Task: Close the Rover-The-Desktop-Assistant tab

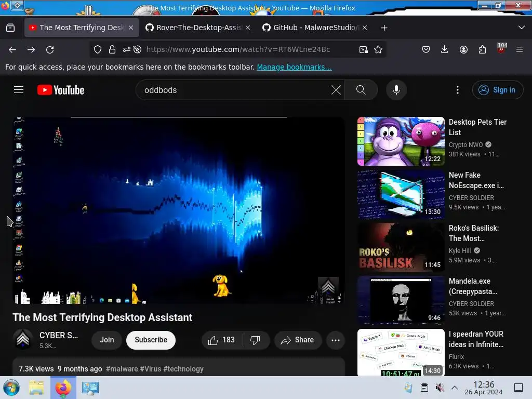Action: (x=248, y=28)
